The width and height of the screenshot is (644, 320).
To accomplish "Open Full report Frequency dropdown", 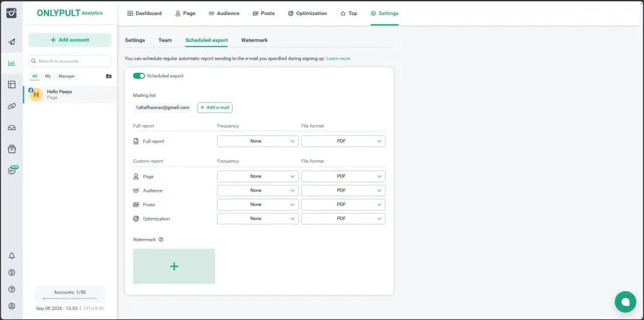I will point(257,141).
